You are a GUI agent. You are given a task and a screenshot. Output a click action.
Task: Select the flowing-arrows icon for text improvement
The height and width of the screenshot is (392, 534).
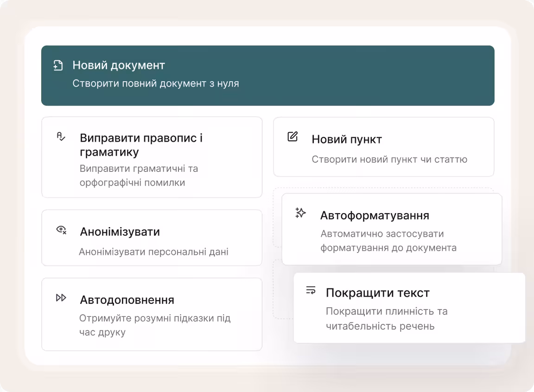point(311,291)
